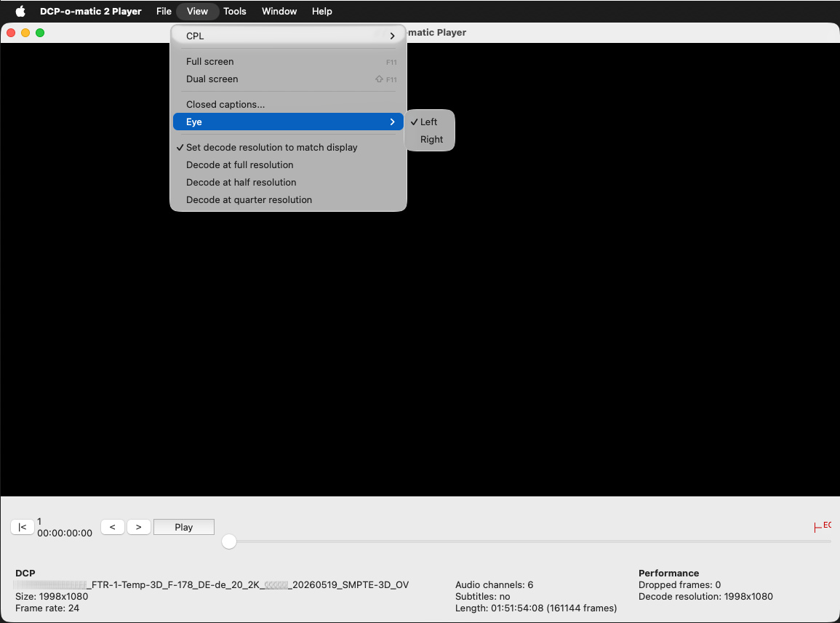Choose Full screen from View menu
Viewport: 840px width, 623px height.
coord(288,62)
